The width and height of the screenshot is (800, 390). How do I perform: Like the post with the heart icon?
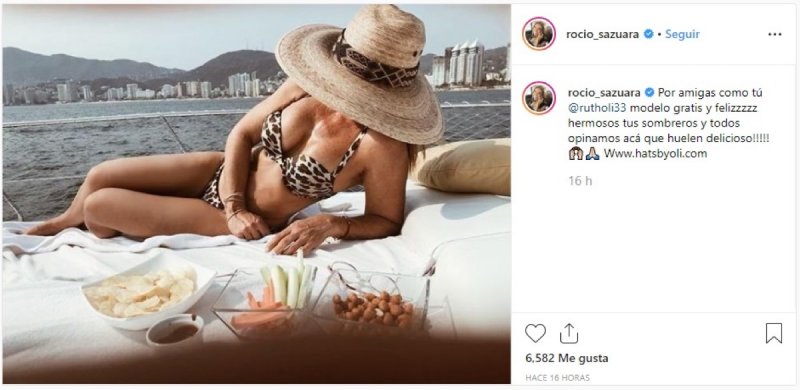coord(535,333)
